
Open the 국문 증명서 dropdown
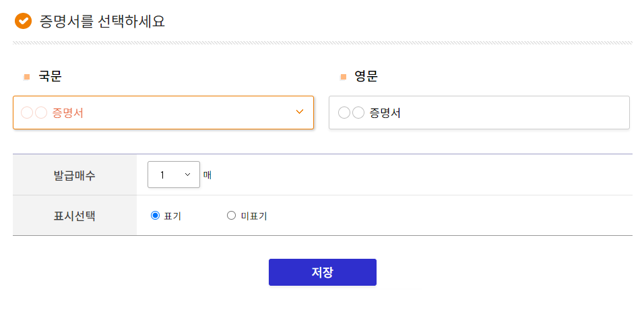(x=164, y=113)
